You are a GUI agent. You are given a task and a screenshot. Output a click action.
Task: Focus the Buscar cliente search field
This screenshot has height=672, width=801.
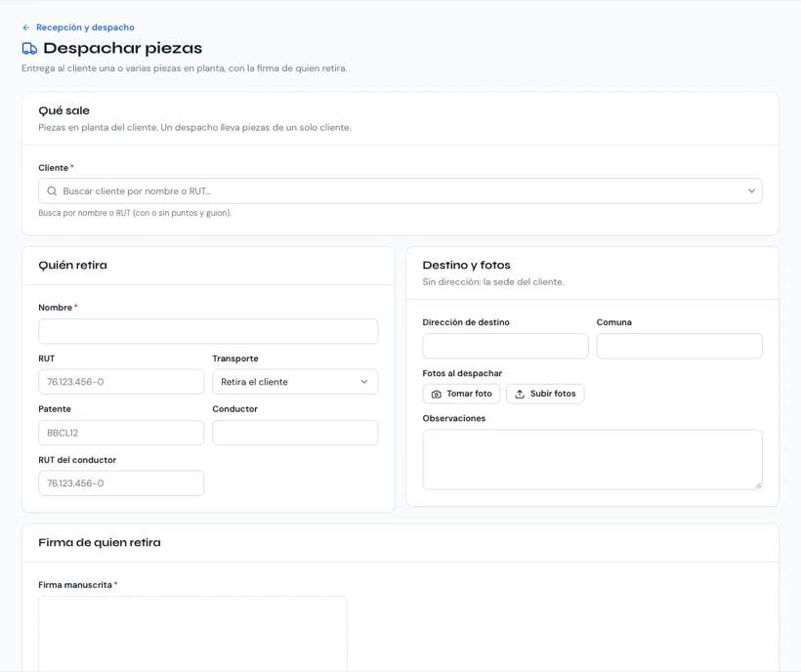click(400, 191)
